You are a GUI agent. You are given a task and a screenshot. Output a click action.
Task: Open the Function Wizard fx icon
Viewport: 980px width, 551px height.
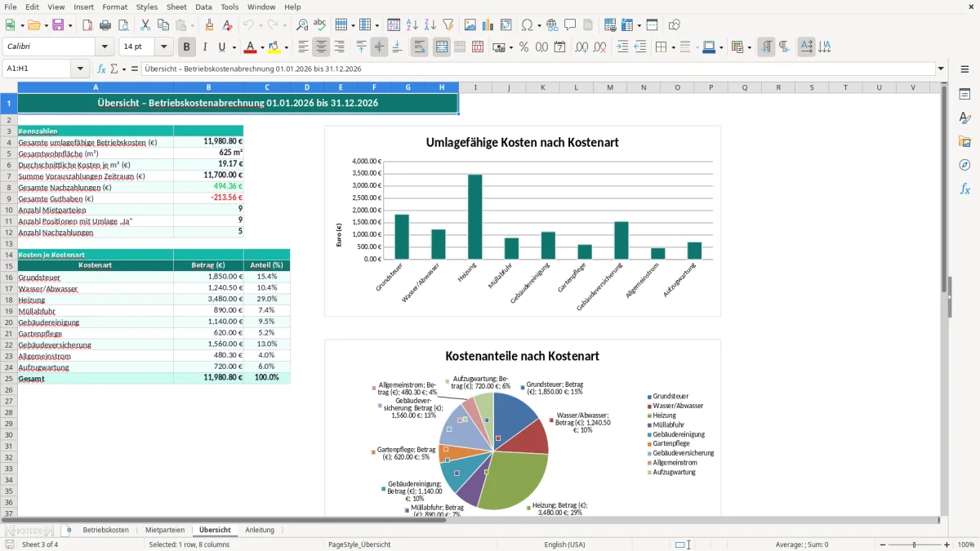(102, 69)
